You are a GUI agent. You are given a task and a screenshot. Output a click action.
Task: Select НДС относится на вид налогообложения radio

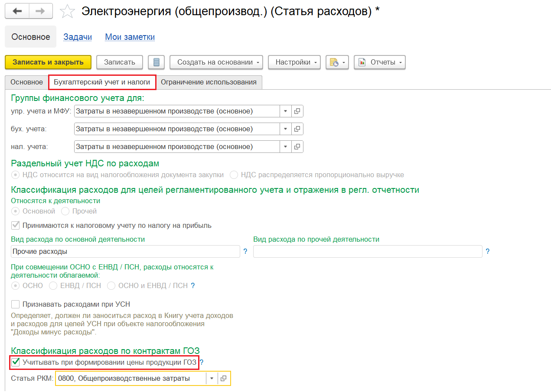coord(15,175)
